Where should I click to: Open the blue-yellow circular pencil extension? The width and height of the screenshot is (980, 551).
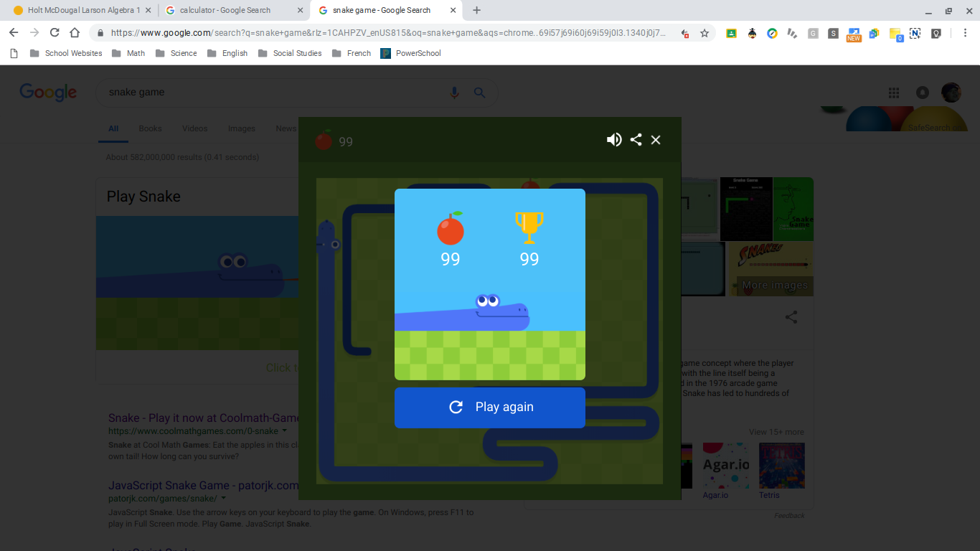click(772, 33)
